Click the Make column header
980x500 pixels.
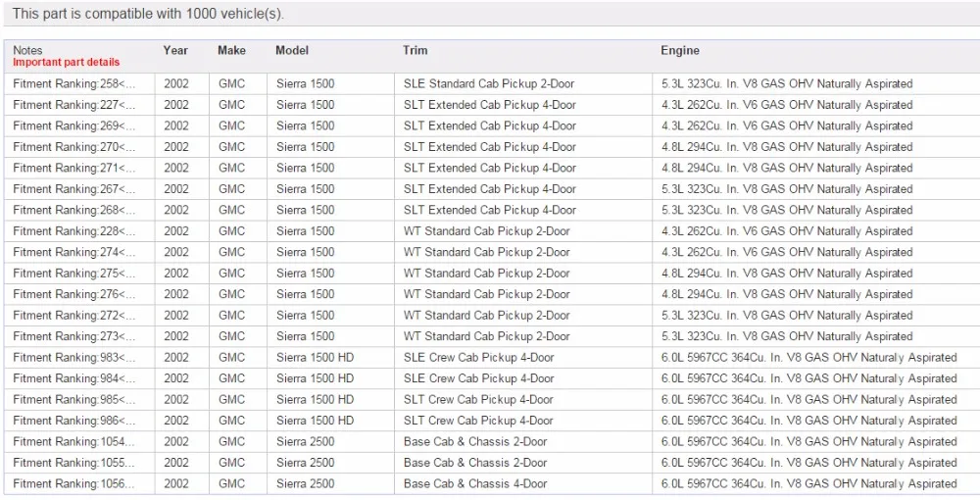231,51
